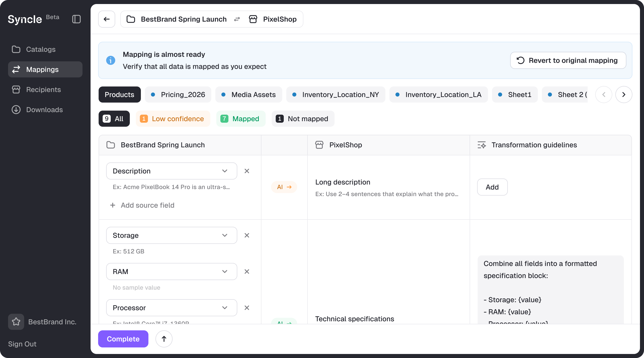Click the scroll-to-top arrow button
The width and height of the screenshot is (644, 358).
click(x=164, y=339)
